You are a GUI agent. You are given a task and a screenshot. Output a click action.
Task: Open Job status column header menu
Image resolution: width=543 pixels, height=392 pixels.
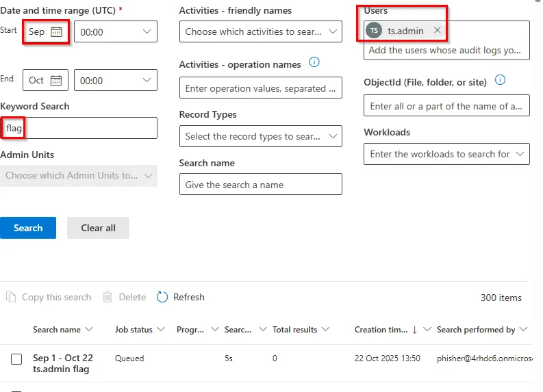[x=161, y=330]
